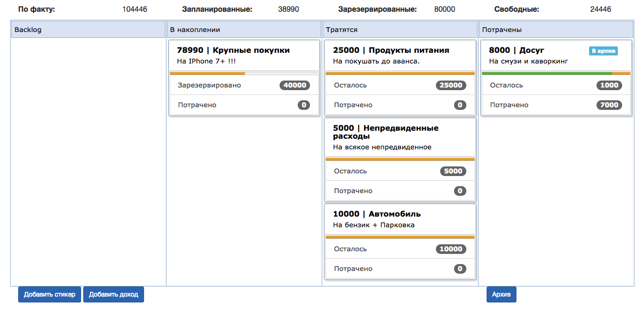Click Потрачено badge 0 on Автомобиль card
This screenshot has height=311, width=644.
coord(460,269)
